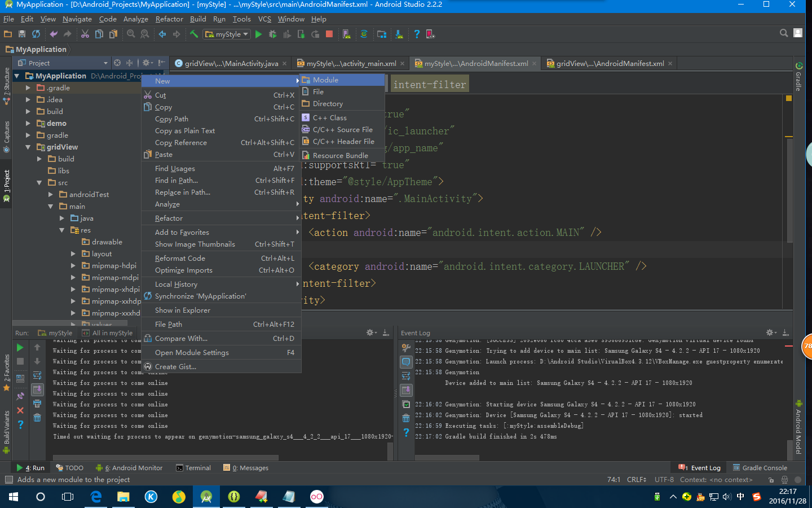
Task: Click the Collapse All icon in Project panel
Action: (x=129, y=63)
